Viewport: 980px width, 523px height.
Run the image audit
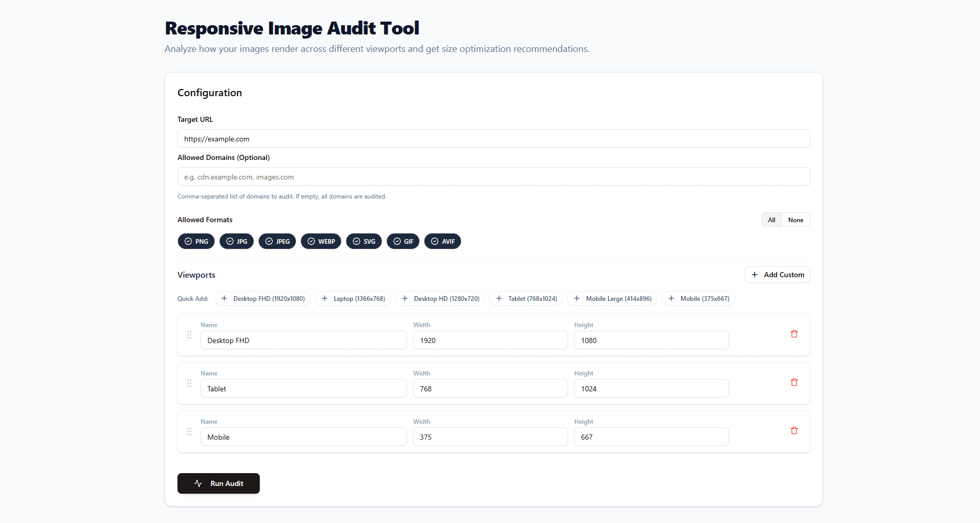tap(218, 483)
